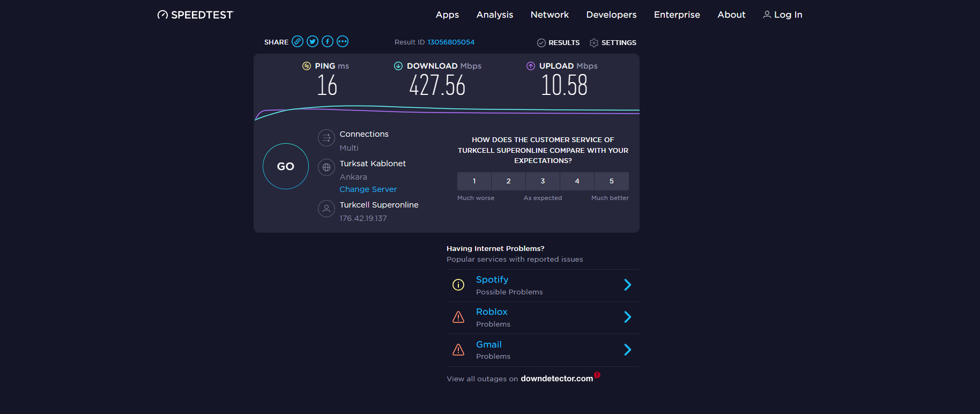Expand Gmail outage details chevron
The width and height of the screenshot is (980, 414).
(628, 350)
